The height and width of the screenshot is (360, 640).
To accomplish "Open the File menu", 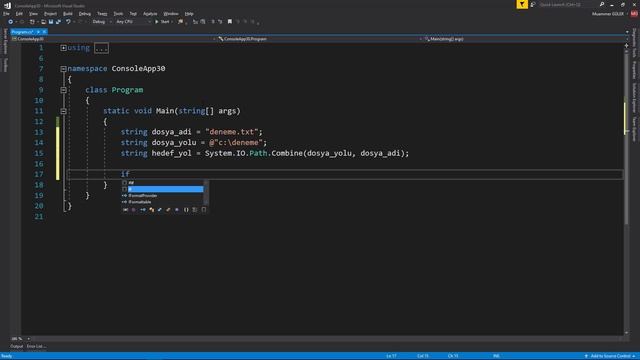I will (6, 14).
